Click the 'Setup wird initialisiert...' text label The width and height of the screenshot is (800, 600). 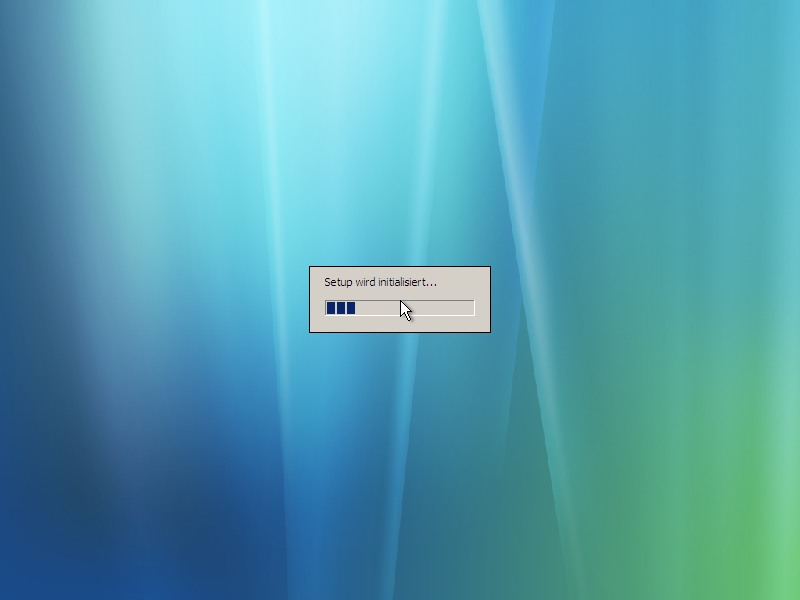click(x=380, y=282)
